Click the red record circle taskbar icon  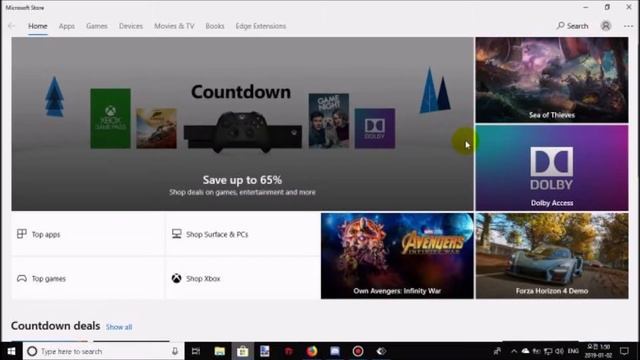pos(358,351)
